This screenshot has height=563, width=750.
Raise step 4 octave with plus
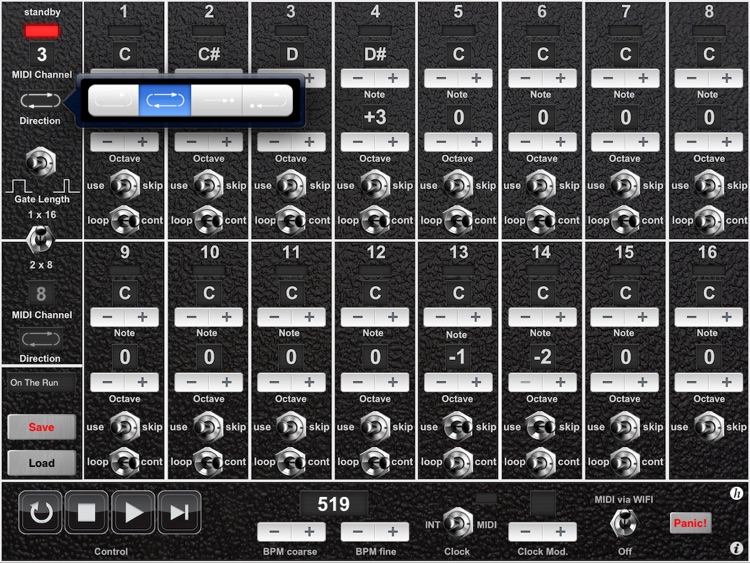point(392,142)
